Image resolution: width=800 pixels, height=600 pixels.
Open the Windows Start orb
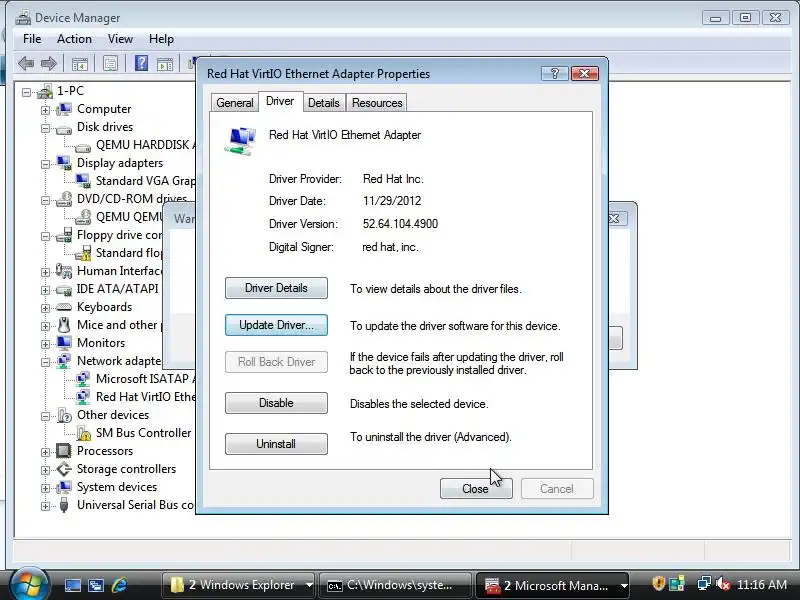click(29, 584)
